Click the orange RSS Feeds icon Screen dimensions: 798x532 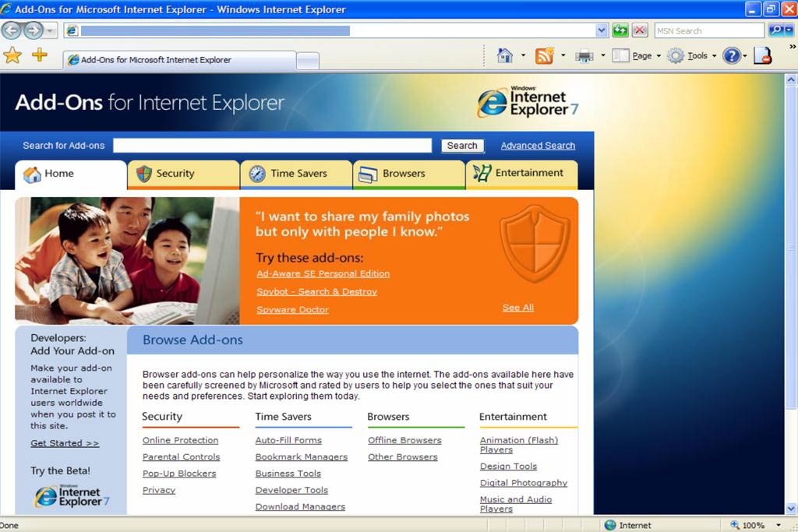(x=544, y=56)
